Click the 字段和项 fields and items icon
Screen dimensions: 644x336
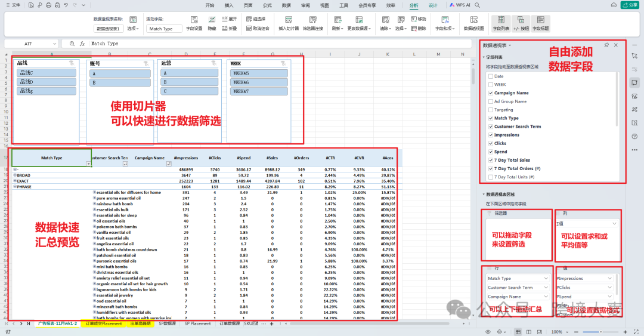[x=445, y=19]
